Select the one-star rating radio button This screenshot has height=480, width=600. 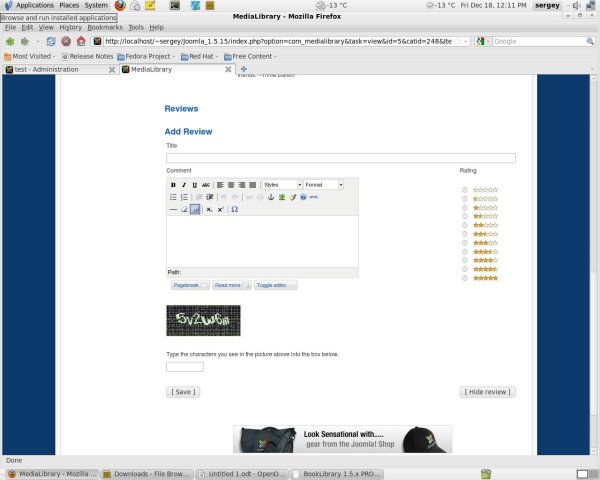tap(465, 207)
